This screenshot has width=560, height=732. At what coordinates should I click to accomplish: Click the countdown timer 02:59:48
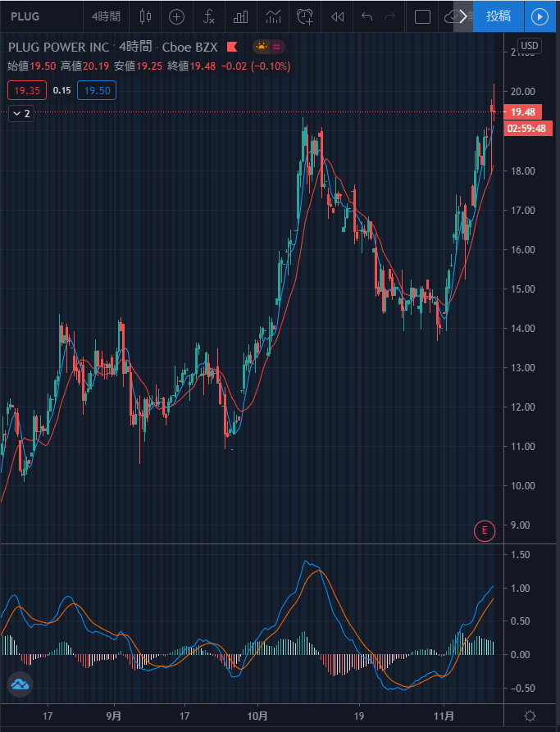coord(527,129)
